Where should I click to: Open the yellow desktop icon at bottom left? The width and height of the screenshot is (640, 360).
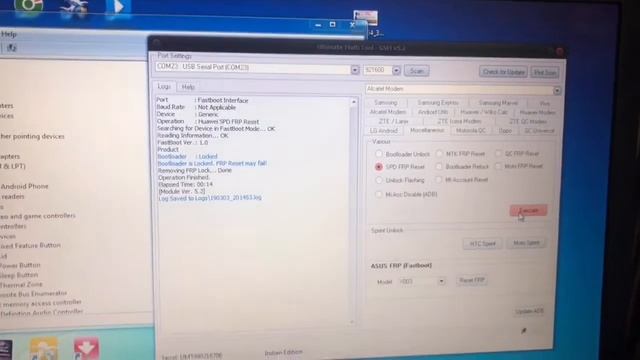click(x=44, y=349)
